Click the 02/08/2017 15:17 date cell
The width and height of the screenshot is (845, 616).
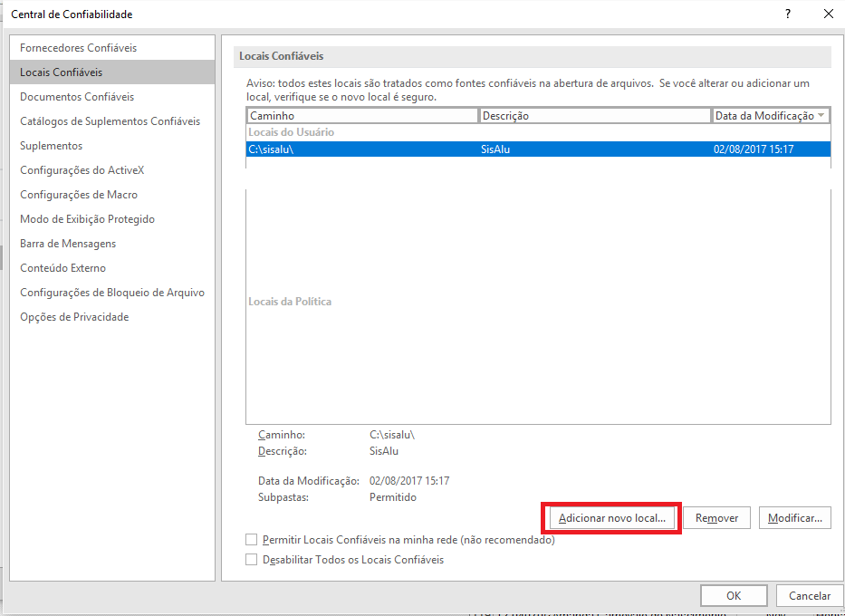[x=754, y=149]
